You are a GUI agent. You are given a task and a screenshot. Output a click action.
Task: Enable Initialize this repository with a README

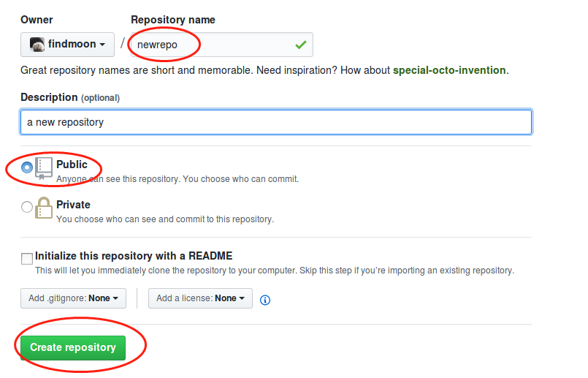click(27, 258)
